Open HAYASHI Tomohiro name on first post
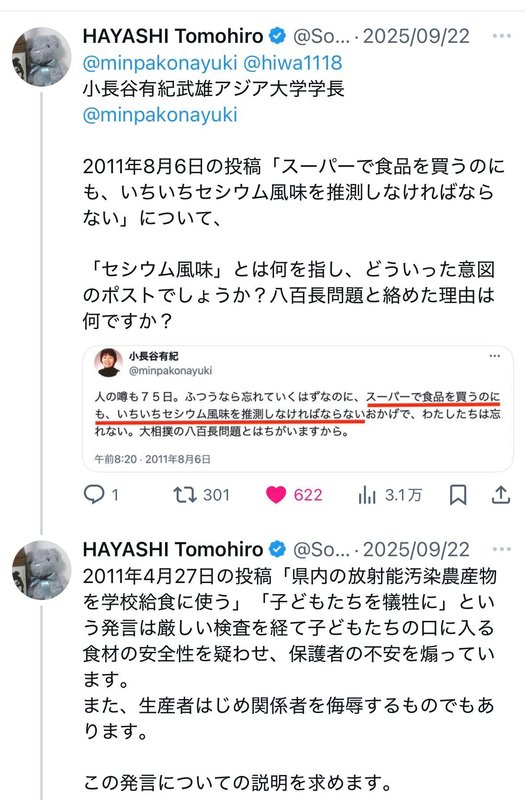526x800 pixels. (173, 36)
